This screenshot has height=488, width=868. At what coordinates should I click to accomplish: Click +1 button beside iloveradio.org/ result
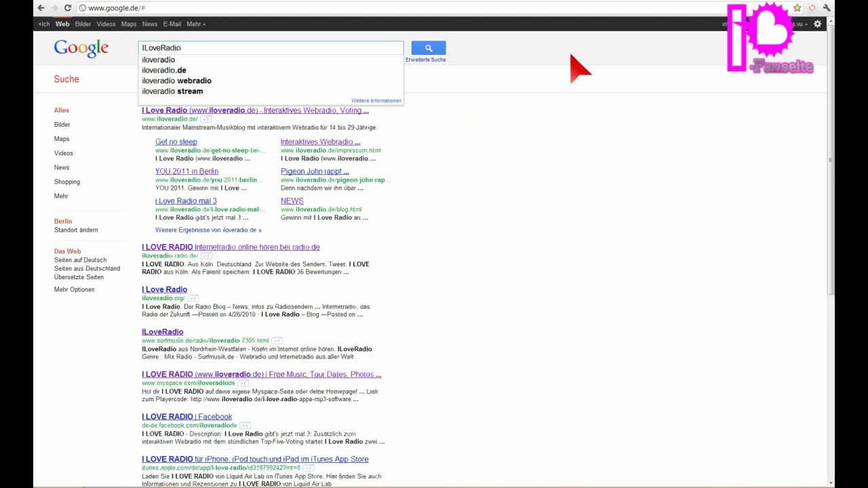(193, 298)
